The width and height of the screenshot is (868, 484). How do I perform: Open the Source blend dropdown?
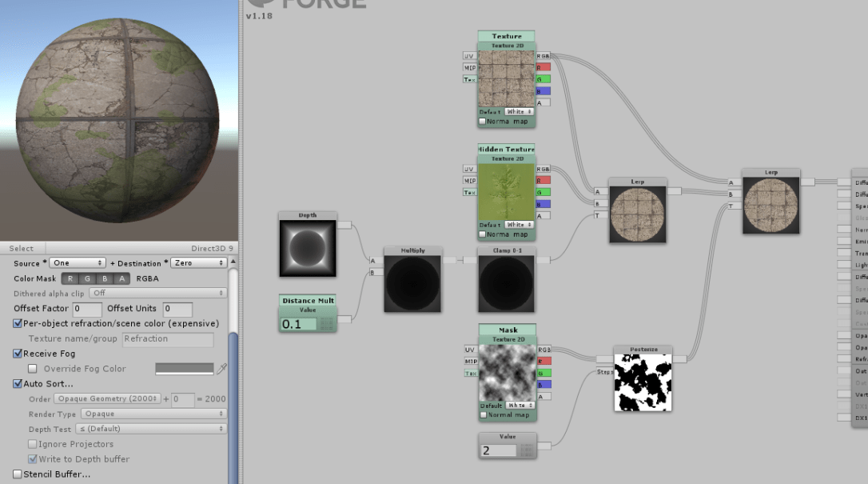(78, 262)
